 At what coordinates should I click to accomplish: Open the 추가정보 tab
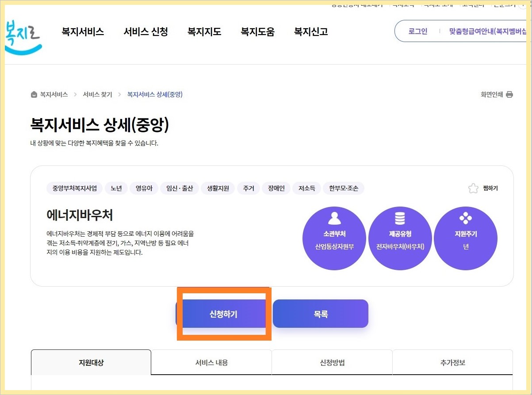click(452, 362)
